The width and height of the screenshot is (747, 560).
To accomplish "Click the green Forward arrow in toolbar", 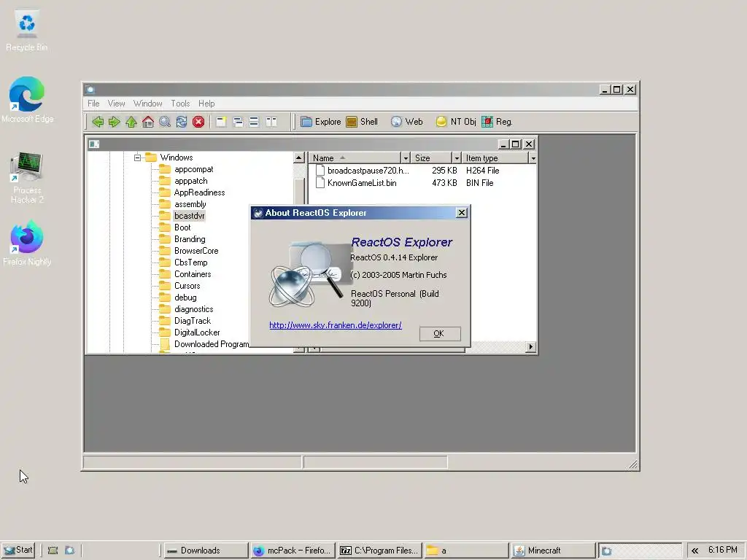I will (x=115, y=122).
